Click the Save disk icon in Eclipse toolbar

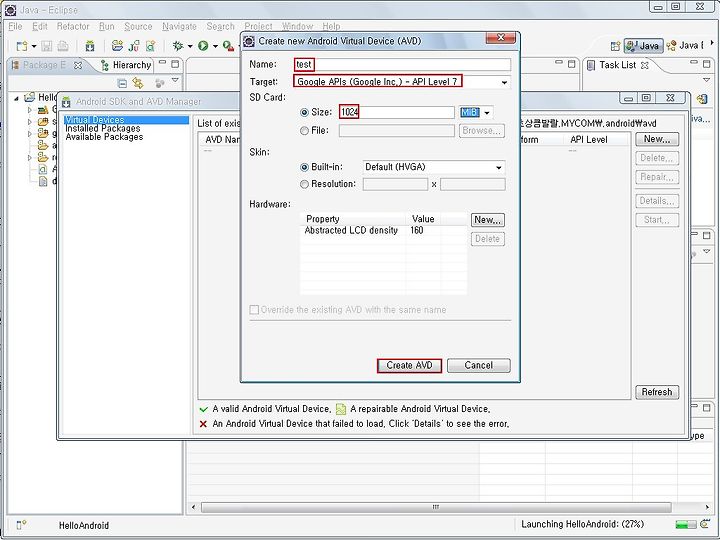click(46, 46)
